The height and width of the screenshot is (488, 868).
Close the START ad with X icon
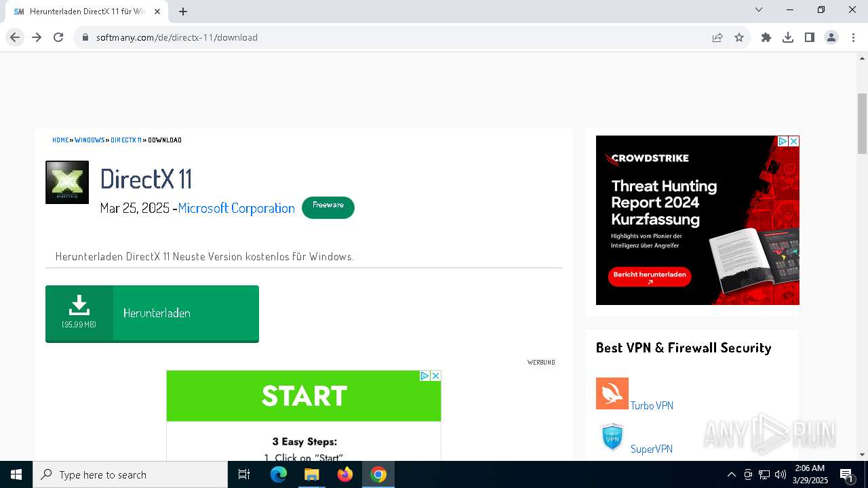tap(436, 375)
